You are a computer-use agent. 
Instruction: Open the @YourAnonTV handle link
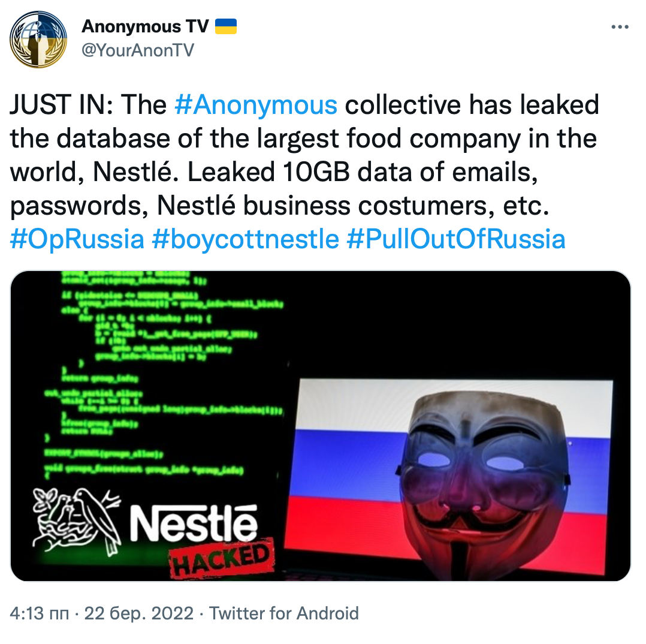[138, 50]
